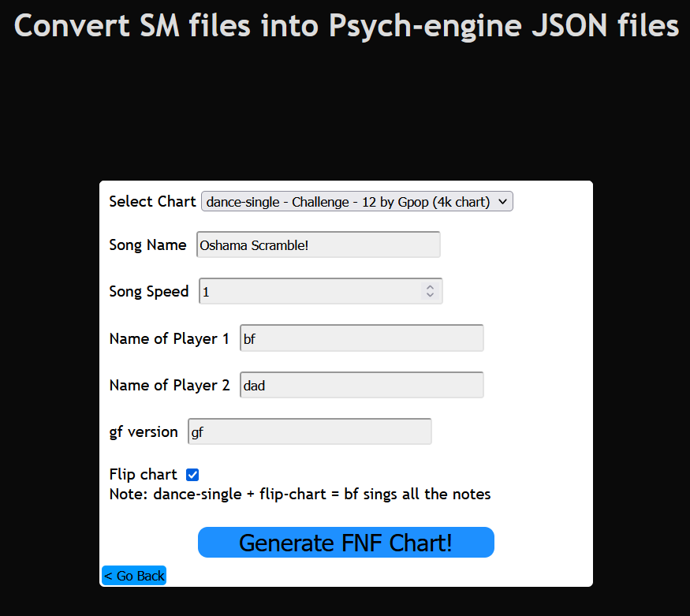Click the 'Flip chart' label text

click(x=143, y=474)
